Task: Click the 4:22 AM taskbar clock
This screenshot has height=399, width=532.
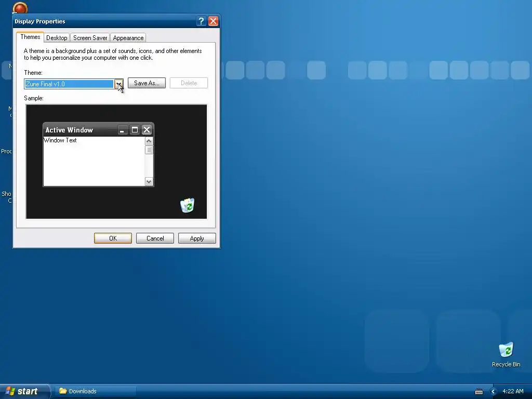Action: (x=513, y=391)
